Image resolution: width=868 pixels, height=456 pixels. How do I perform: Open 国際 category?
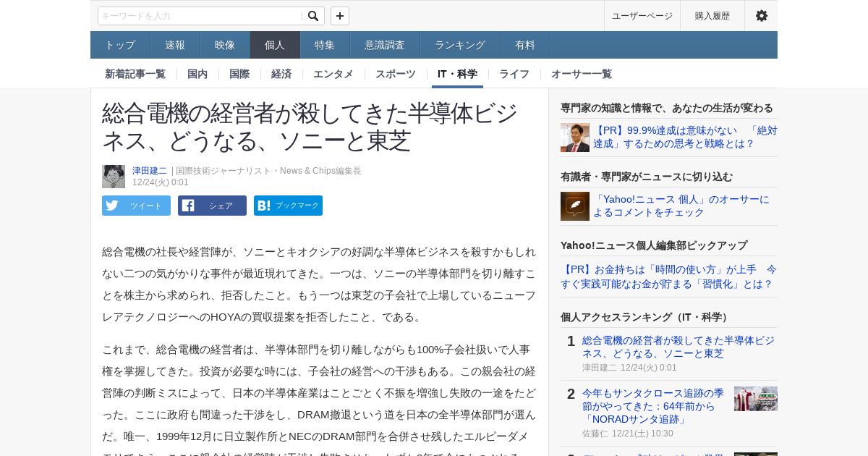239,74
